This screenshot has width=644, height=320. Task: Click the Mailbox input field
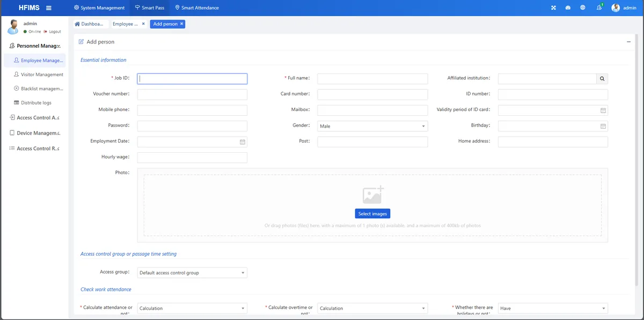click(372, 110)
